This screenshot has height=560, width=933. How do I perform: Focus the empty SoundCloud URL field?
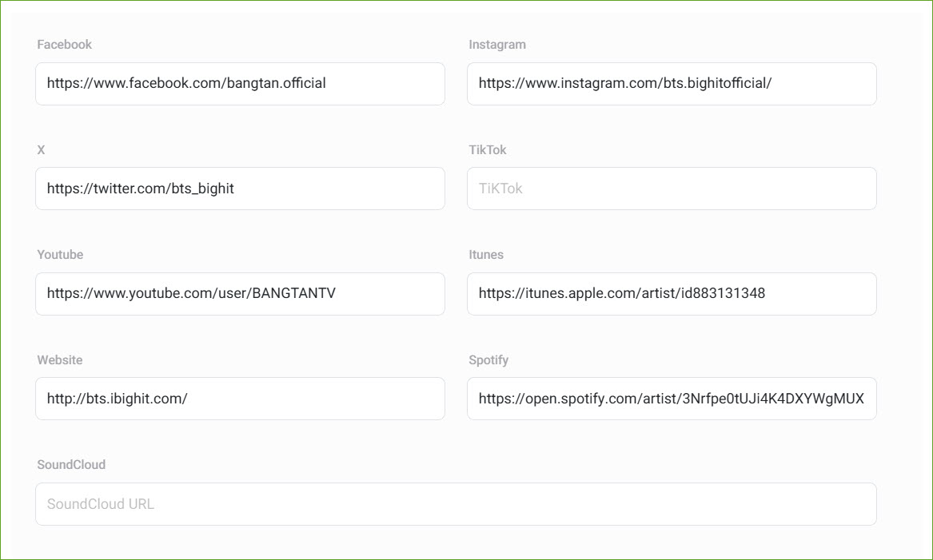click(x=456, y=504)
